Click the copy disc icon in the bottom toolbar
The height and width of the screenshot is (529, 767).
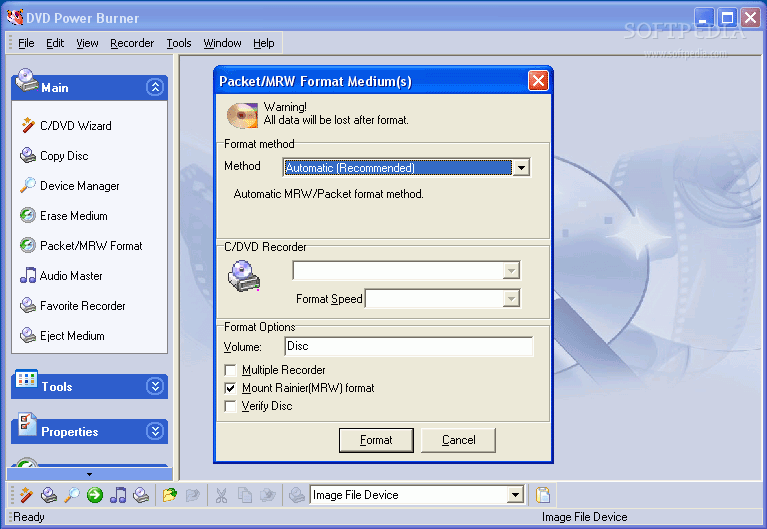(x=49, y=495)
